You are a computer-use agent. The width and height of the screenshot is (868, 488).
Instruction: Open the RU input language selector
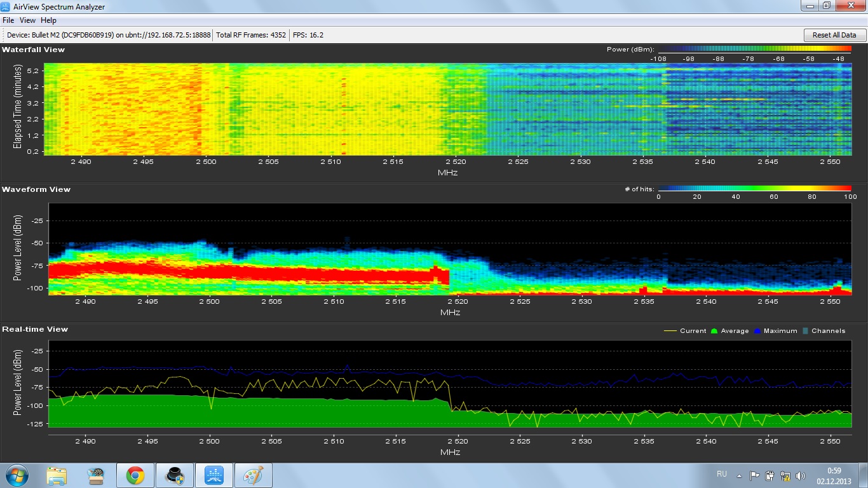click(x=722, y=475)
